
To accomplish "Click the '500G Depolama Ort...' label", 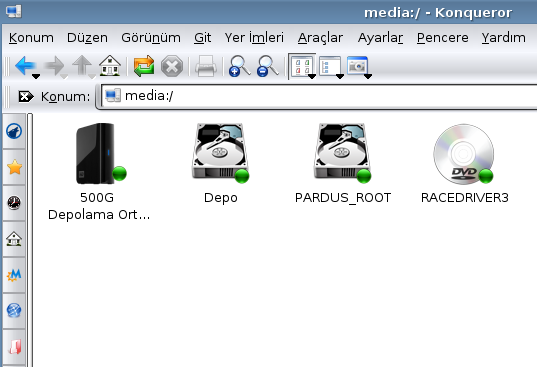I will tap(99, 206).
